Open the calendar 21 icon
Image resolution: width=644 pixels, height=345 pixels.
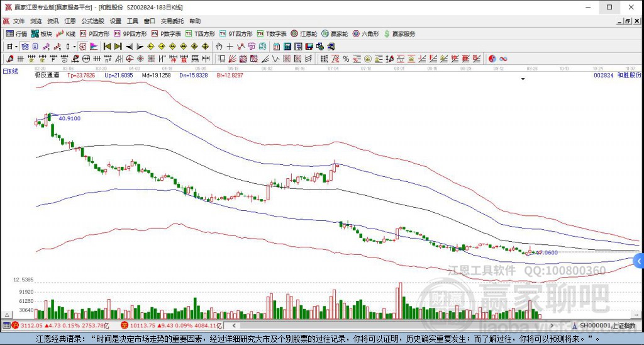coord(277,47)
